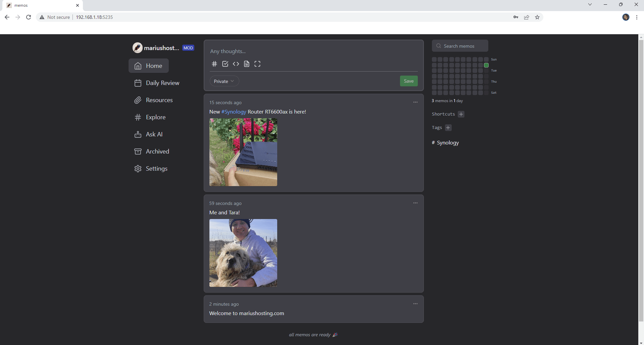This screenshot has height=345, width=644.
Task: Select the green active day in the calendar heatmap
Action: click(x=486, y=65)
